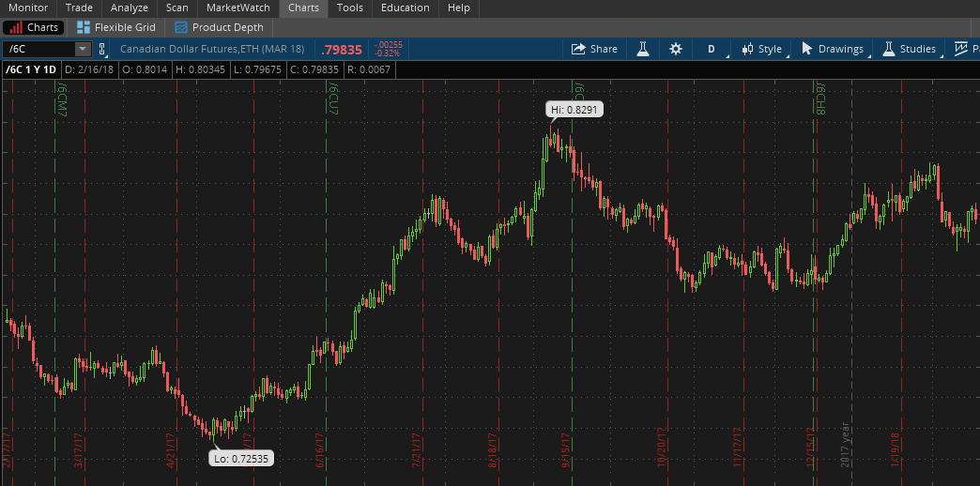Open the Drawings dropdown
This screenshot has width=980, height=486.
pyautogui.click(x=833, y=49)
